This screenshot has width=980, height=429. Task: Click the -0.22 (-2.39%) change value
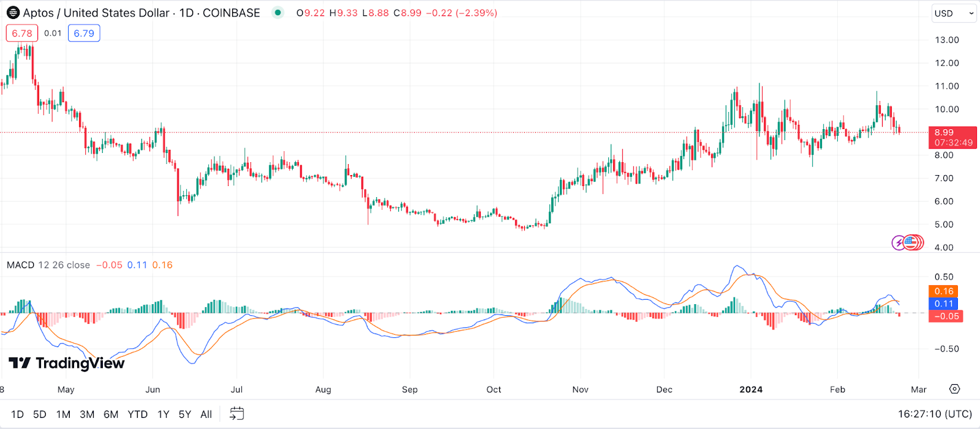[461, 13]
